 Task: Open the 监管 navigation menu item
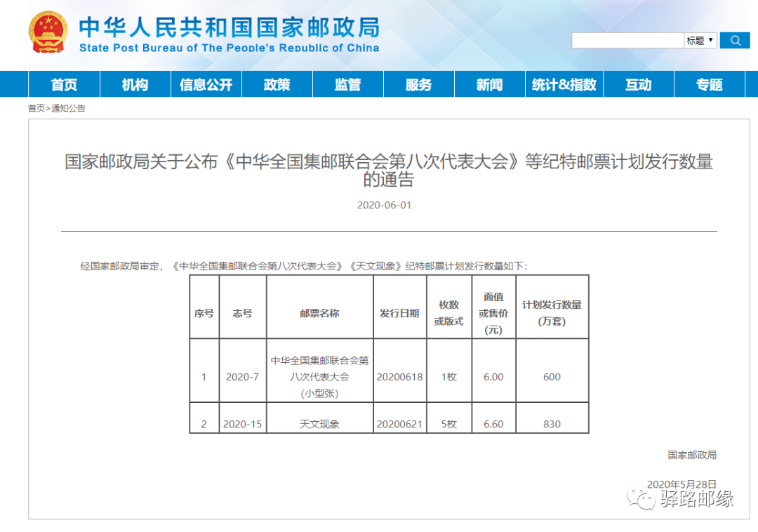click(348, 84)
